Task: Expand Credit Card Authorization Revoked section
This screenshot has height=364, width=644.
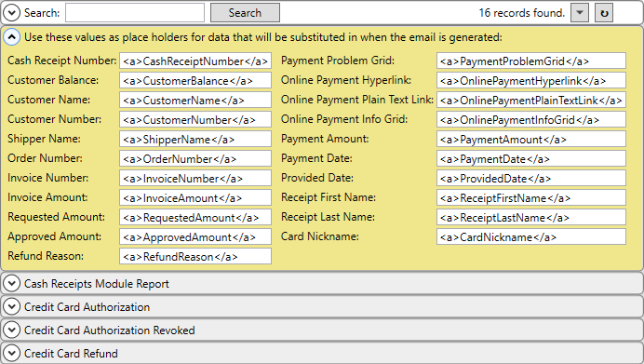Action: click(x=11, y=330)
